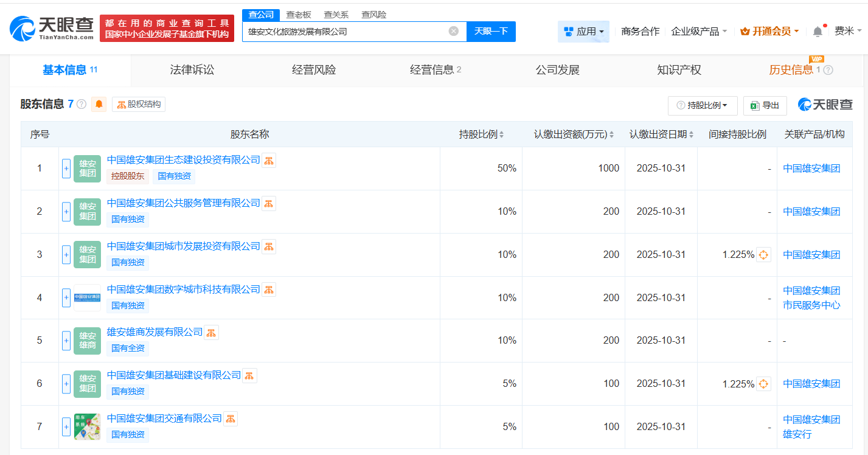Click the orange alert bell beside 股东信息
The width and height of the screenshot is (868, 455).
99,105
